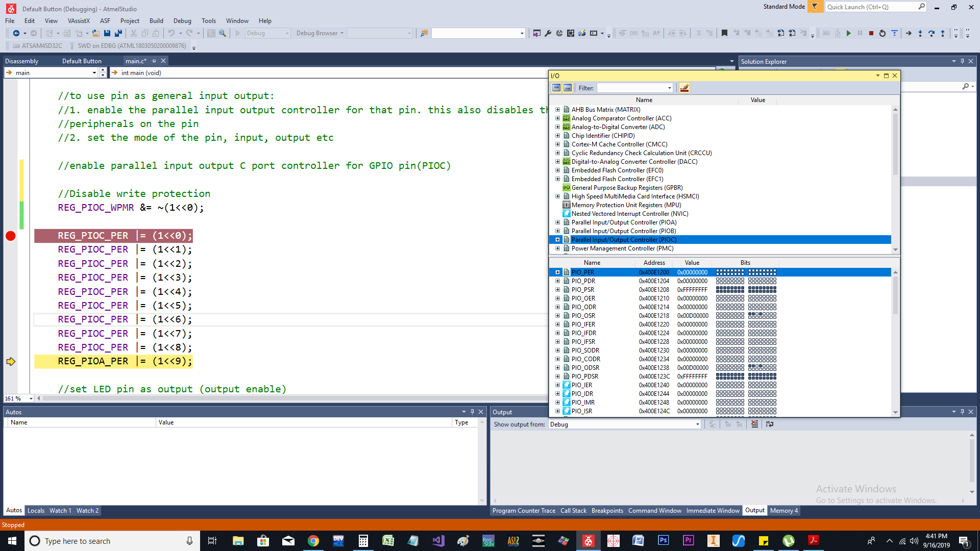This screenshot has width=980, height=551.
Task: Switch to the Breakpoints tab
Action: click(607, 511)
